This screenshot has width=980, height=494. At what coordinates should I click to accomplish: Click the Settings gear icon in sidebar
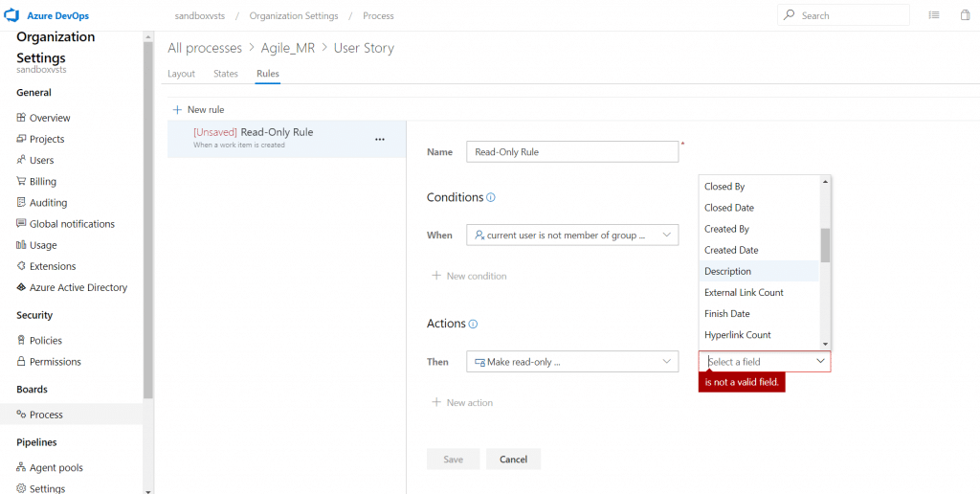pos(21,488)
